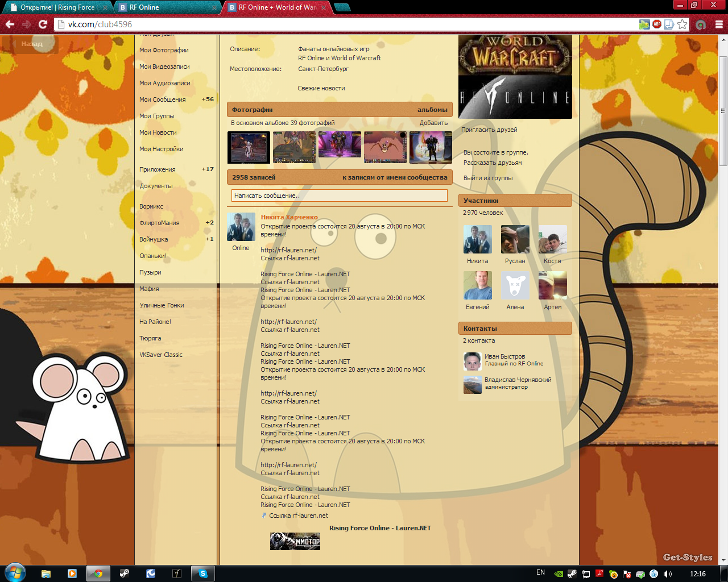Open Мои Настройки in the sidebar
This screenshot has height=582, width=728.
tap(162, 149)
